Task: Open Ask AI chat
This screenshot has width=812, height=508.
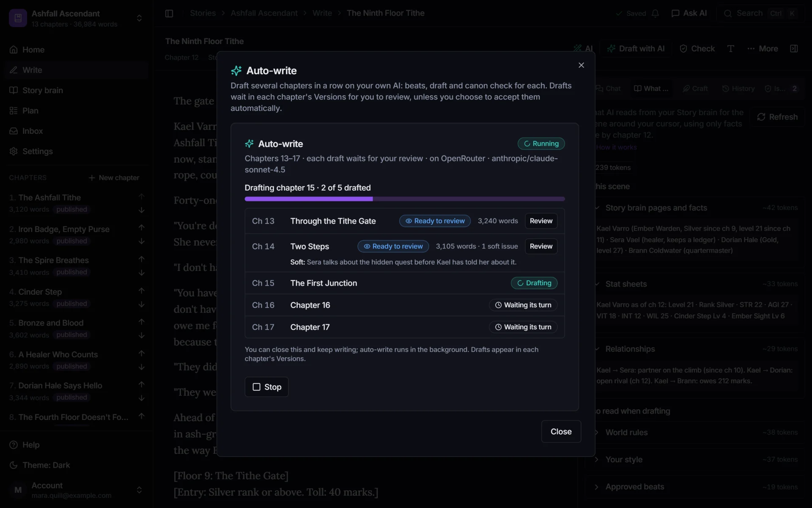Action: pyautogui.click(x=689, y=13)
